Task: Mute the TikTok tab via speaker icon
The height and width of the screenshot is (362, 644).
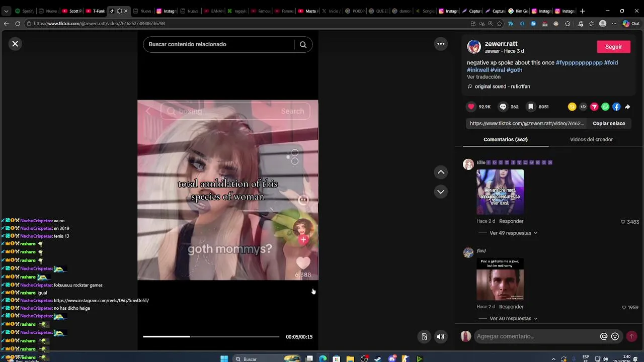Action: [119, 11]
